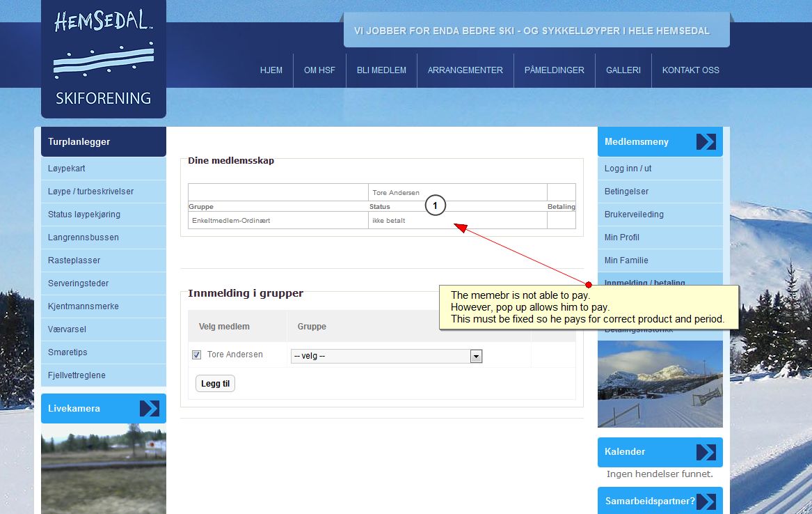The height and width of the screenshot is (514, 812).
Task: Click the Kalender double-arrow icon
Action: pos(706,452)
